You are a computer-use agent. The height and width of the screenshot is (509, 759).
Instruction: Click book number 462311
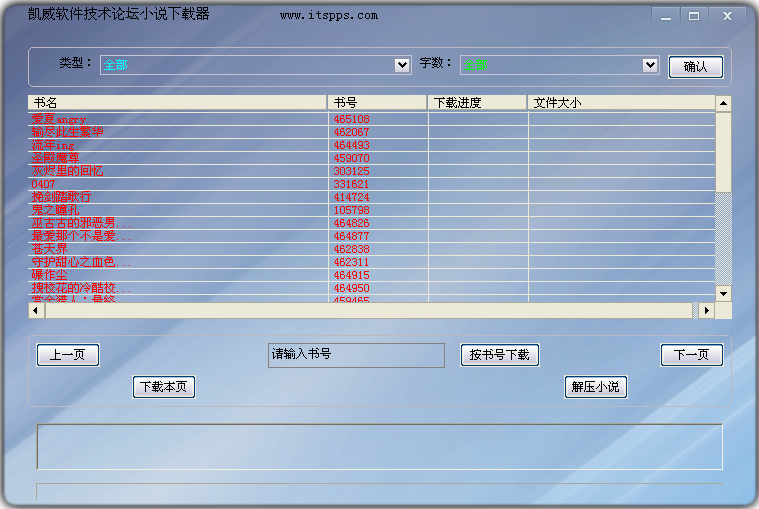[351, 262]
